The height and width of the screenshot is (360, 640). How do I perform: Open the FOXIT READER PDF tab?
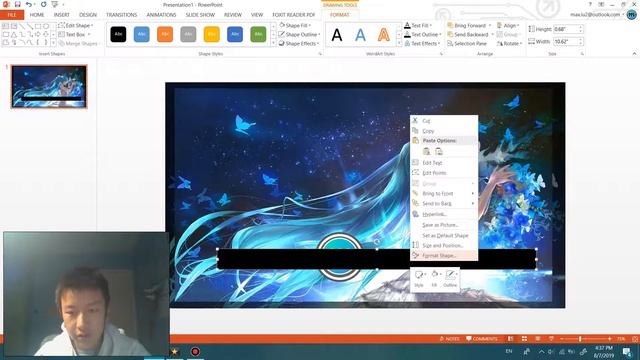pos(294,15)
